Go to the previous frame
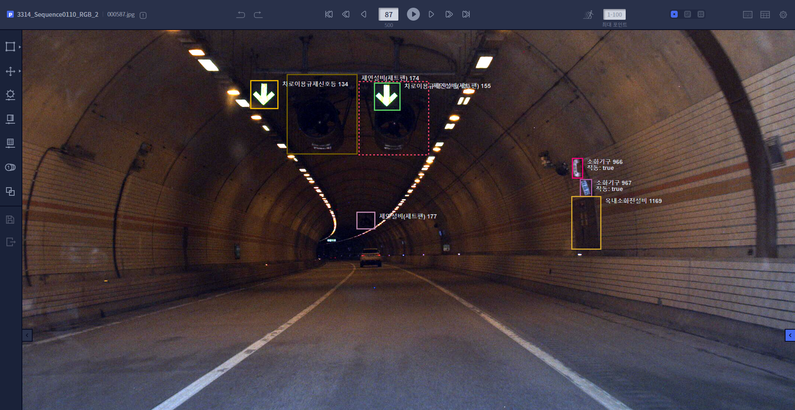Screen dimensions: 795x410 [x=363, y=14]
